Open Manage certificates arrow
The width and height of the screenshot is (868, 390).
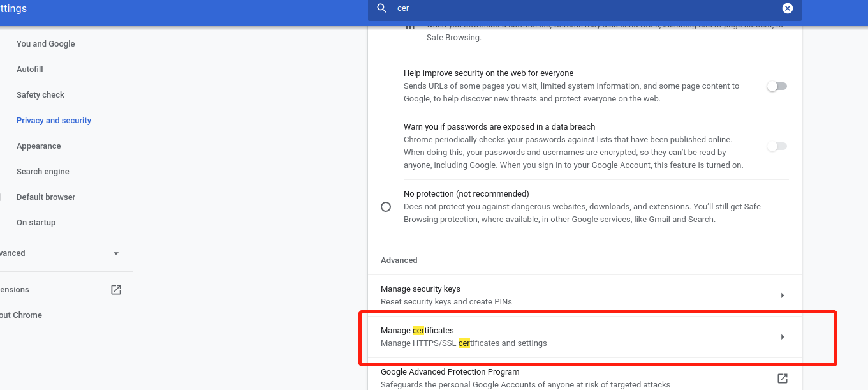783,337
